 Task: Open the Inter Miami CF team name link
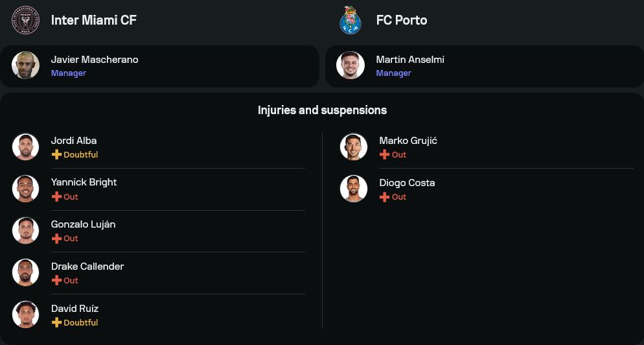pos(94,20)
